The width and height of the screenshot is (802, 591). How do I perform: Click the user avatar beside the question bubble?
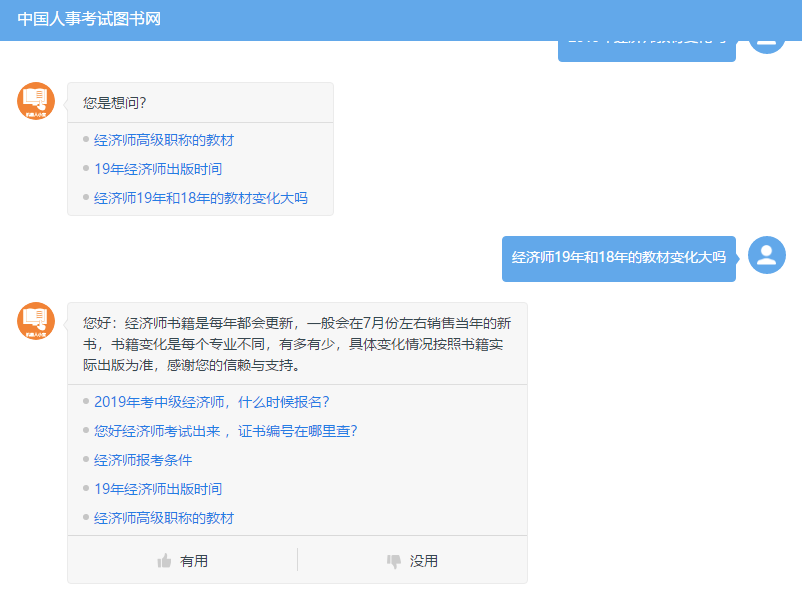pyautogui.click(x=767, y=255)
